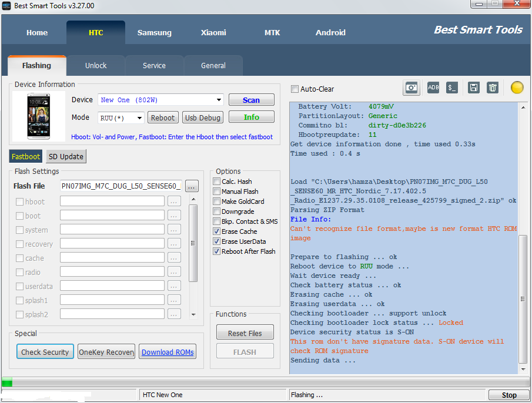Click partition list scroll up arrow
The image size is (532, 403).
(x=193, y=199)
